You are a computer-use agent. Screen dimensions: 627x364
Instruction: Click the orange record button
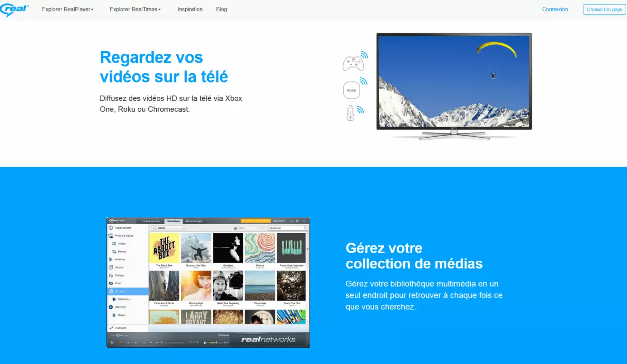pos(121,343)
